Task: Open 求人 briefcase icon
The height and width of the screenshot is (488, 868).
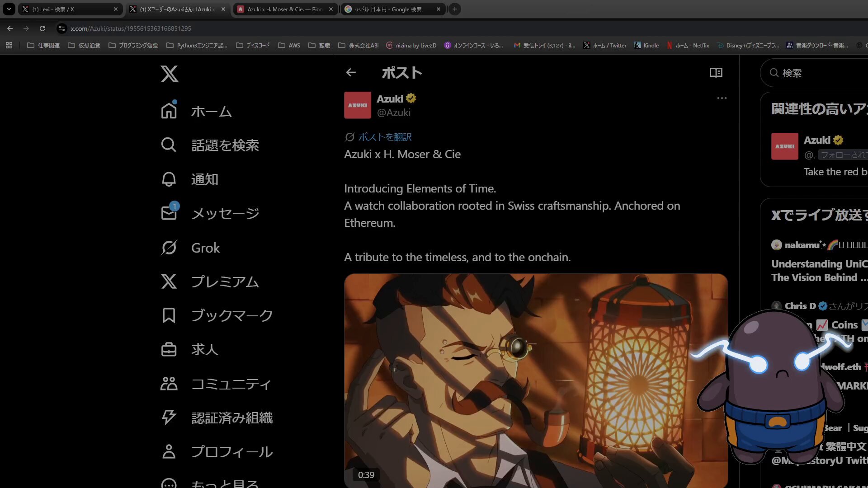Action: pyautogui.click(x=169, y=349)
